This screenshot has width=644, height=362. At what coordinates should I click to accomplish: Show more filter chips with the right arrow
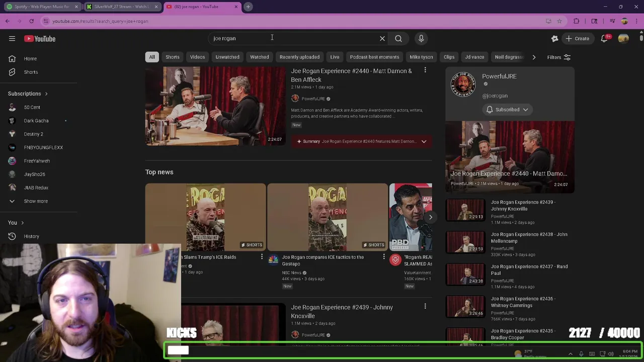pos(534,57)
